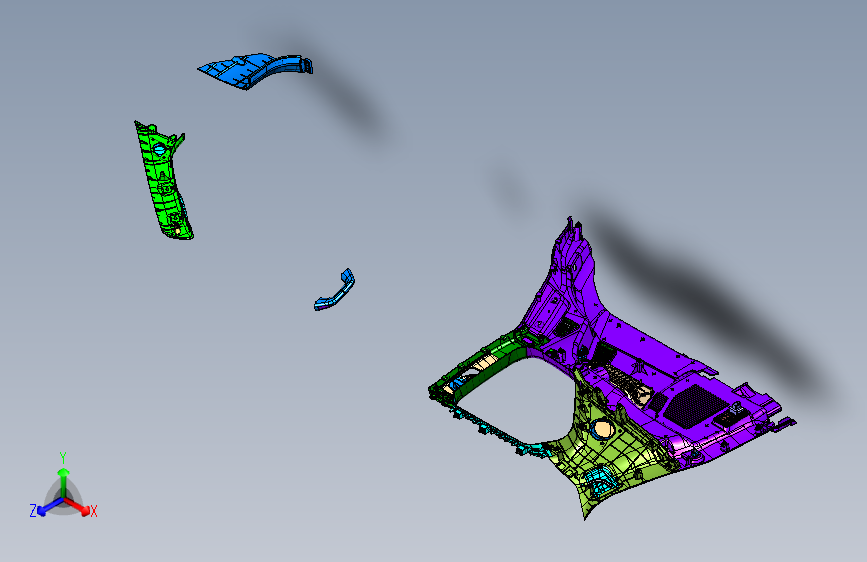867x562 pixels.
Task: Select the blue curved duct part at top
Action: [255, 70]
